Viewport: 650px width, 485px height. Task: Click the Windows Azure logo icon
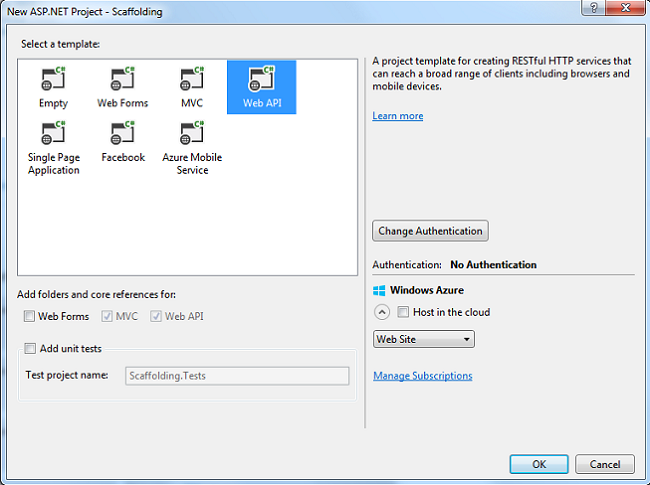379,290
